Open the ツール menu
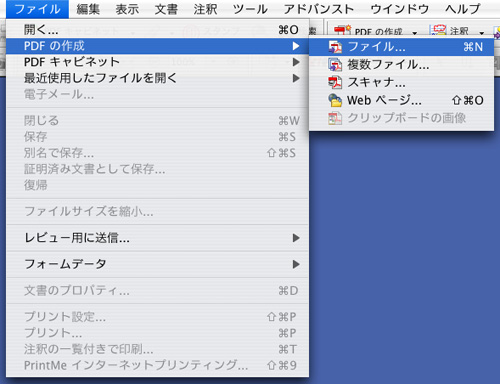Viewport: 500px width, 384px height. (250, 9)
